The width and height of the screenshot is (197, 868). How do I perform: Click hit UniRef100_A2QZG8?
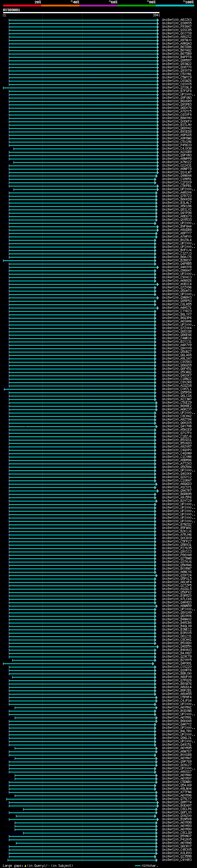tap(177, 386)
